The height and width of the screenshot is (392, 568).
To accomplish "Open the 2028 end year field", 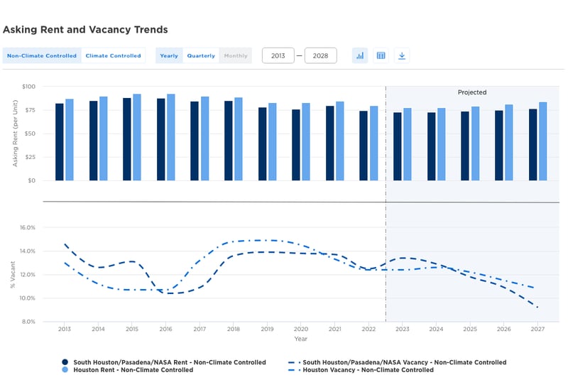I will click(x=321, y=56).
